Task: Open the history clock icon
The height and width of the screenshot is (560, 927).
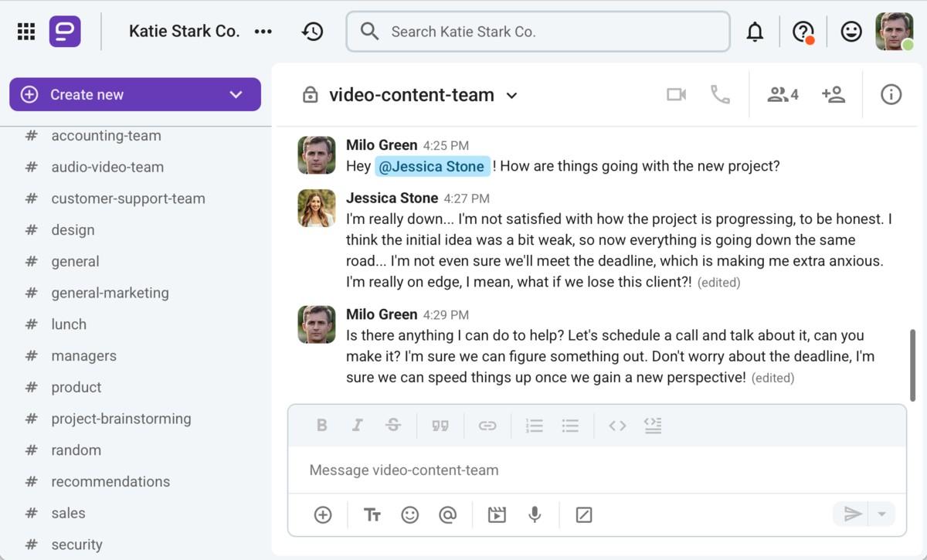Action: 312,32
